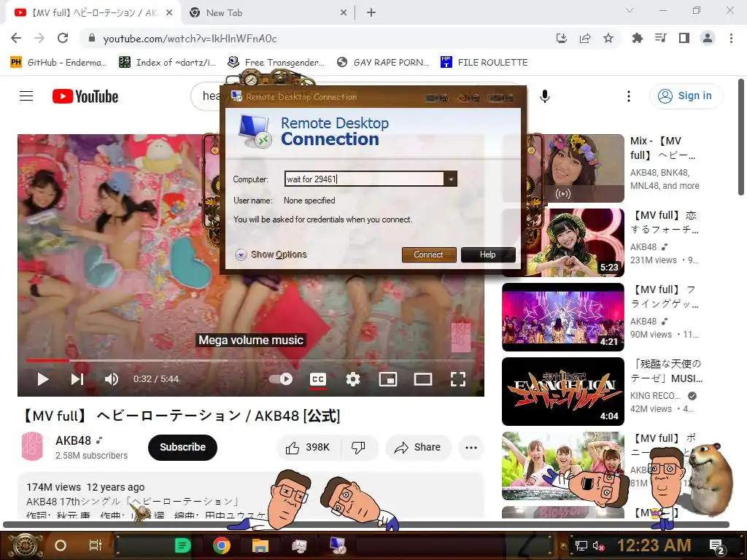This screenshot has width=747, height=560.
Task: Open the Index of ~dartz bookmark
Action: pyautogui.click(x=168, y=63)
